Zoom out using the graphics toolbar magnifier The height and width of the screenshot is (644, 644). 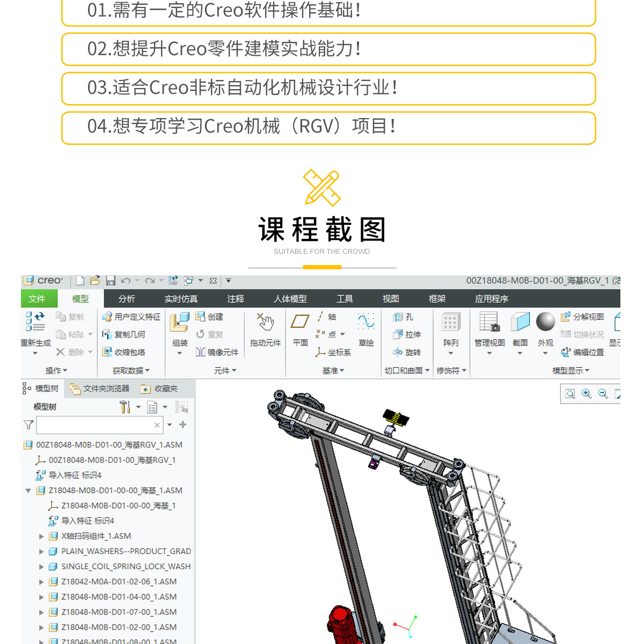click(x=603, y=394)
